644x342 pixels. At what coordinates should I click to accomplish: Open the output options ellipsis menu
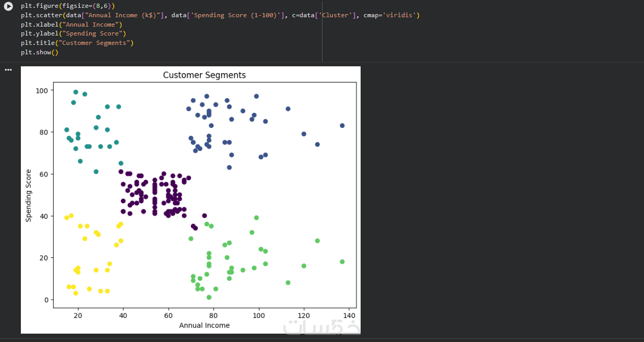8,69
